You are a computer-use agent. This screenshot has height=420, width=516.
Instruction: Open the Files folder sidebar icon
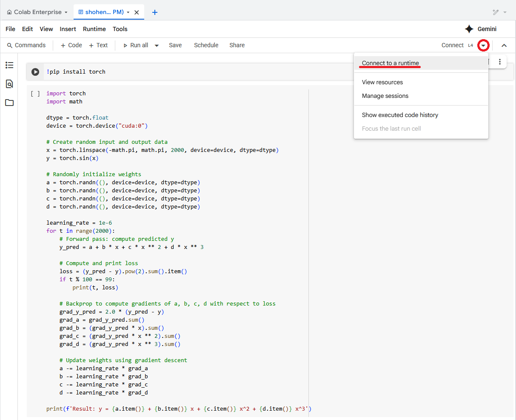[x=9, y=103]
